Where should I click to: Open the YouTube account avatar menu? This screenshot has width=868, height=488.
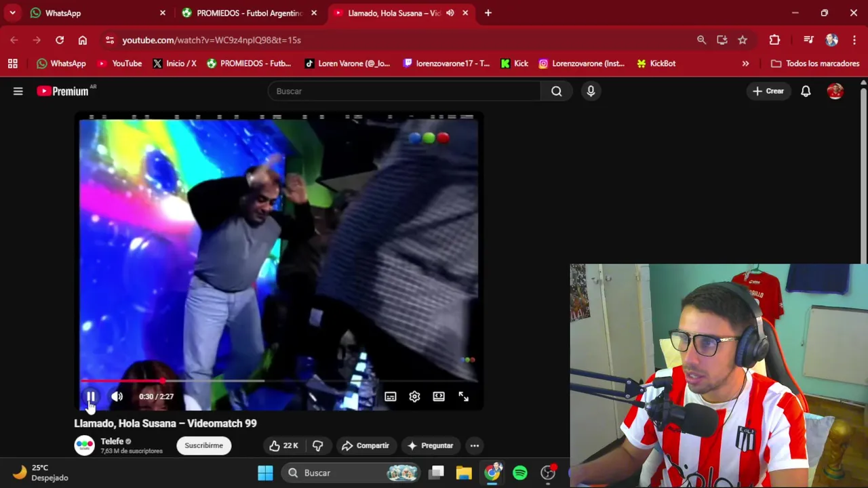835,91
